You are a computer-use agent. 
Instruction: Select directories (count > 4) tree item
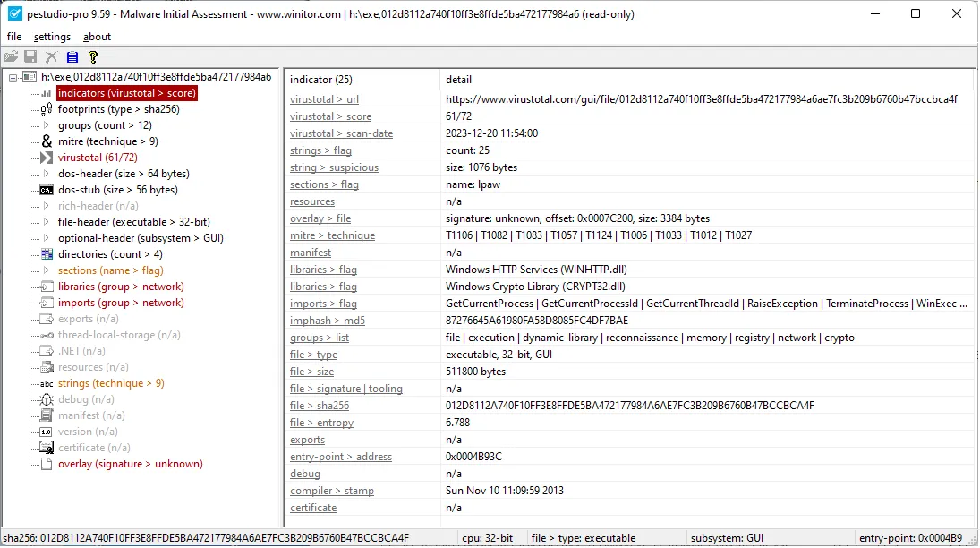pyautogui.click(x=110, y=254)
